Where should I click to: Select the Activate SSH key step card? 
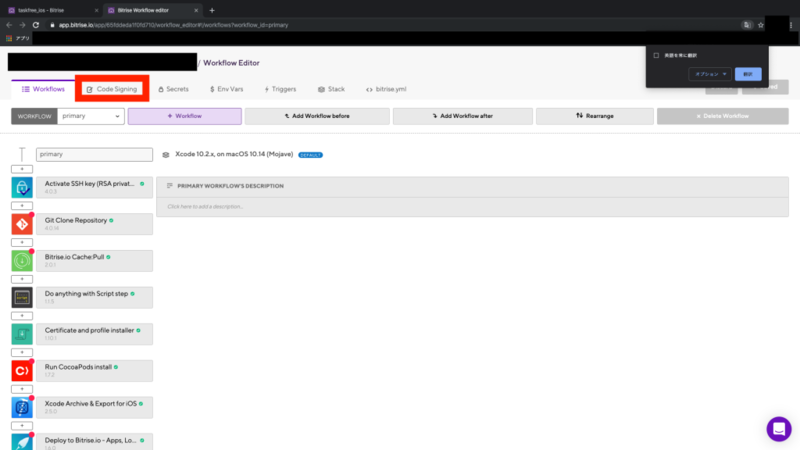point(94,188)
